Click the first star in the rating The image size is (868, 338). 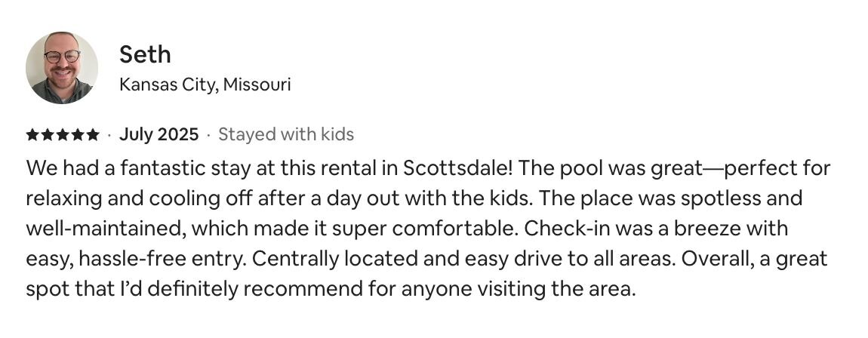click(32, 134)
